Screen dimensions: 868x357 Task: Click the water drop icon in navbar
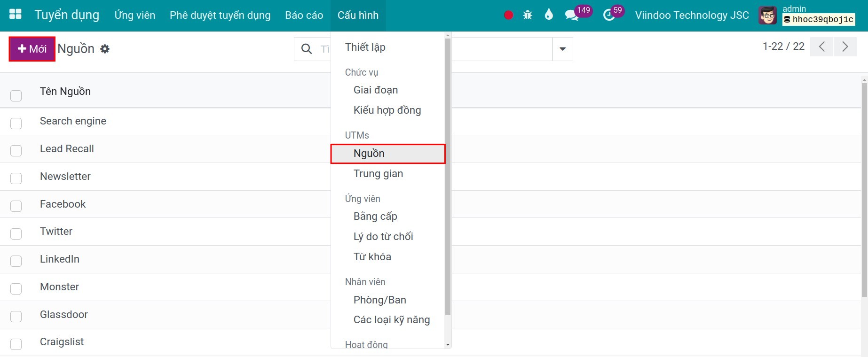[549, 15]
